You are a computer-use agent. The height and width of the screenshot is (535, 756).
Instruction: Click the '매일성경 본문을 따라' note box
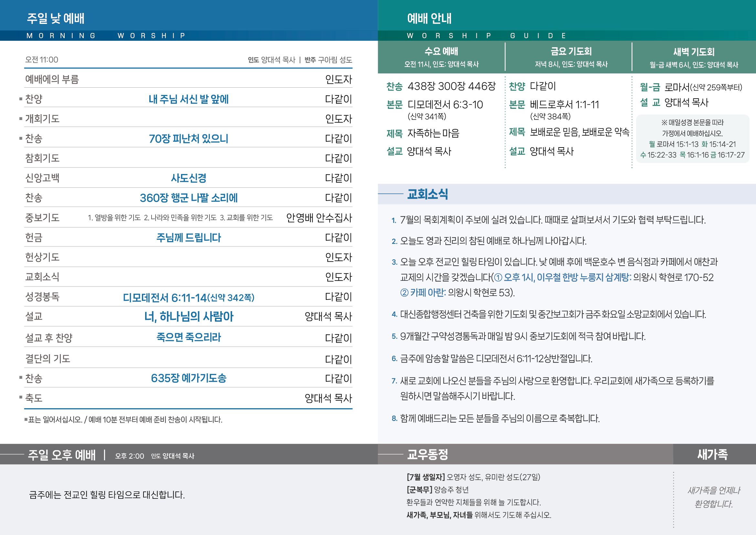692,139
